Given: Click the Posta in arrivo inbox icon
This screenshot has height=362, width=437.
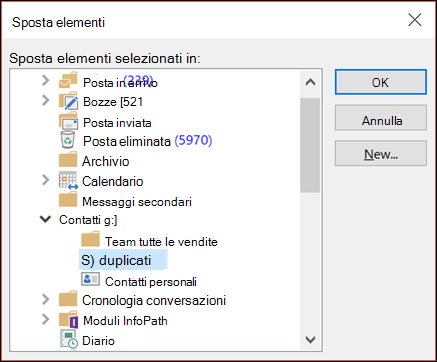Looking at the screenshot, I should 68,80.
